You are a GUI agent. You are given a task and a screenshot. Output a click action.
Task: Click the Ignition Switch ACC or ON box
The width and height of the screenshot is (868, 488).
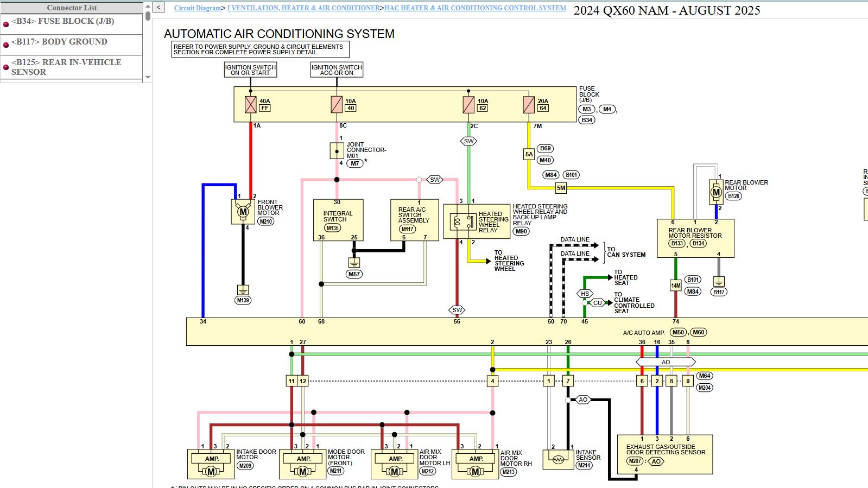337,69
